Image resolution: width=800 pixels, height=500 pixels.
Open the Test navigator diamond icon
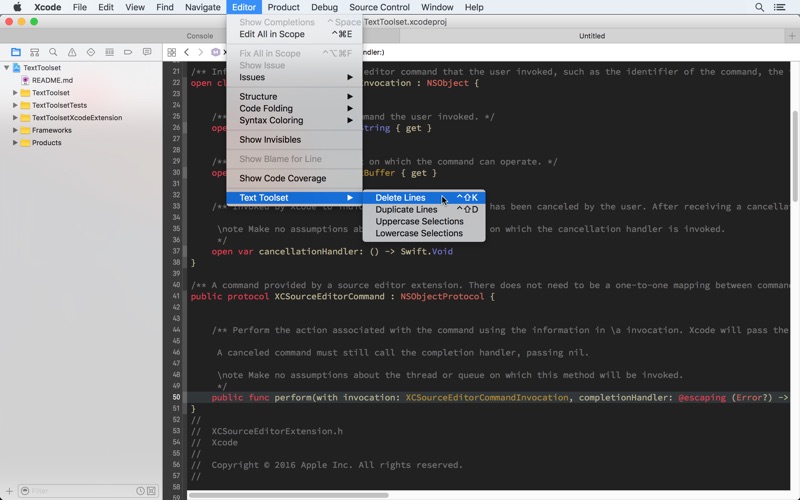tap(91, 52)
